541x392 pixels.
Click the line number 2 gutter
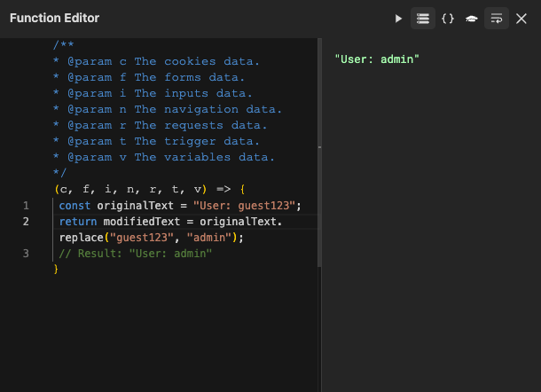pos(26,222)
